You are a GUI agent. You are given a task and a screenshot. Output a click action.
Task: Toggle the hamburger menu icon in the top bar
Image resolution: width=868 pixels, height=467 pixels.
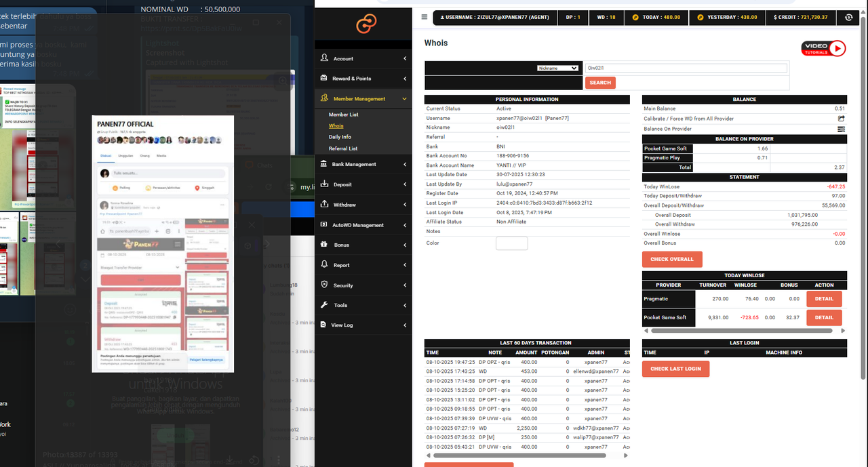pos(425,17)
